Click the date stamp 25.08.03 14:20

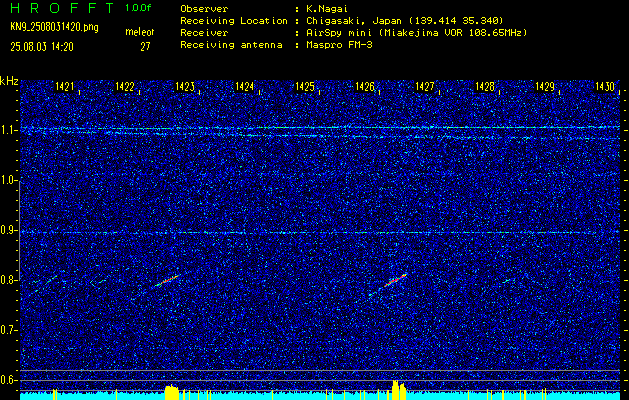[42, 47]
